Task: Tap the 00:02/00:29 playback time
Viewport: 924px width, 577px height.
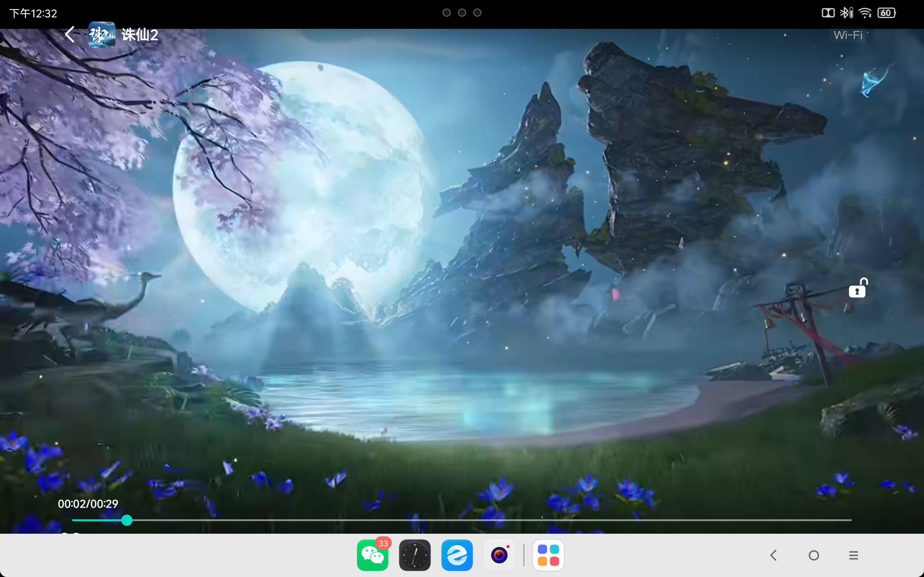Action: [88, 504]
